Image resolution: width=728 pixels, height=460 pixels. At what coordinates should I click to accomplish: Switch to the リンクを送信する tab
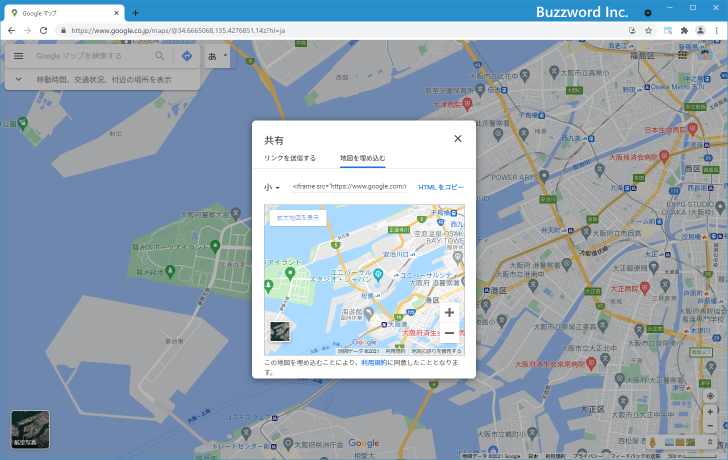tap(290, 158)
